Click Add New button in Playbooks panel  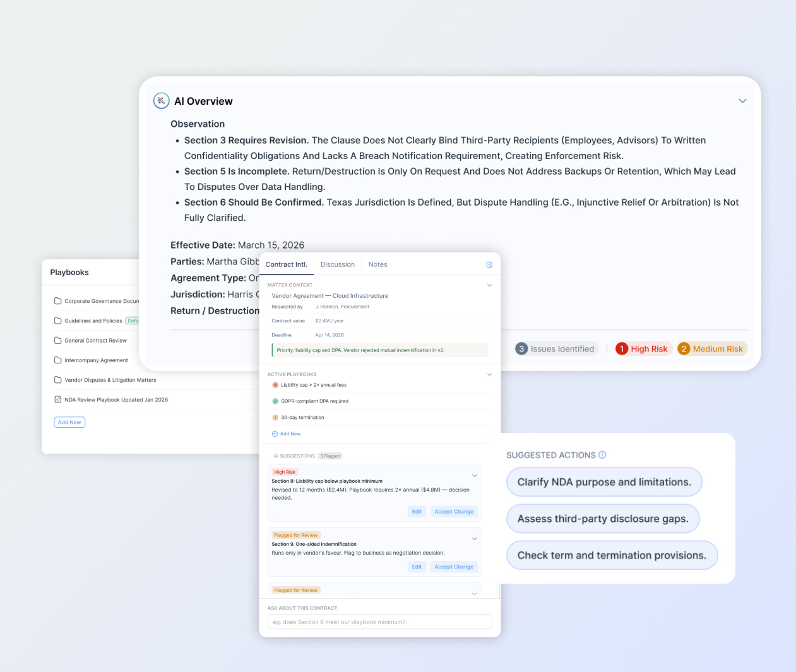(x=69, y=422)
